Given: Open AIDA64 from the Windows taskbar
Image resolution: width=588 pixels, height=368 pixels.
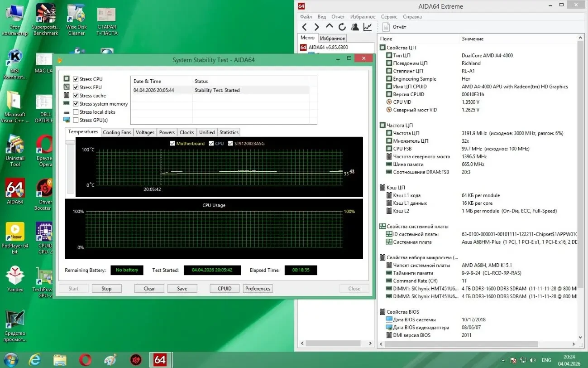Looking at the screenshot, I should point(161,359).
